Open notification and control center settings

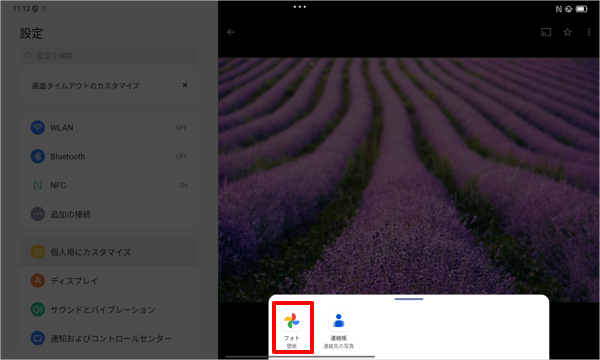click(x=109, y=338)
